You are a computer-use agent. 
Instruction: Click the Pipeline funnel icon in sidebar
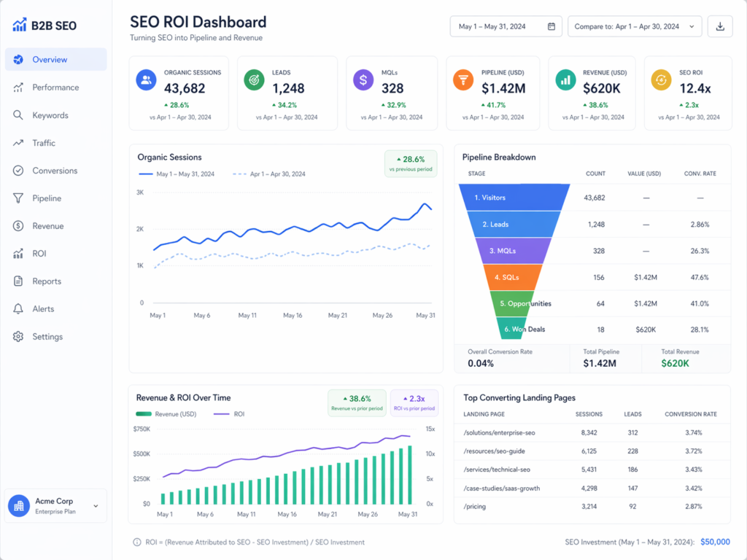pos(18,198)
